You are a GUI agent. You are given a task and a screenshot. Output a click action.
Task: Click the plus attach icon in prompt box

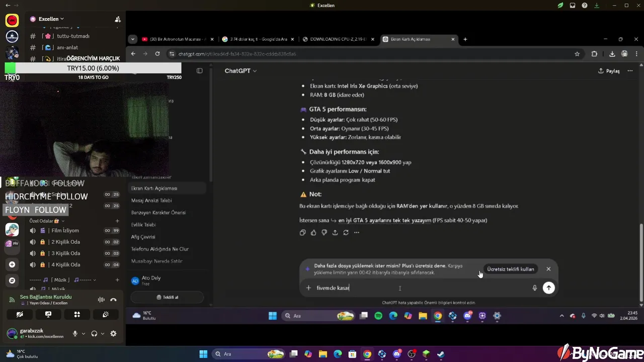308,288
